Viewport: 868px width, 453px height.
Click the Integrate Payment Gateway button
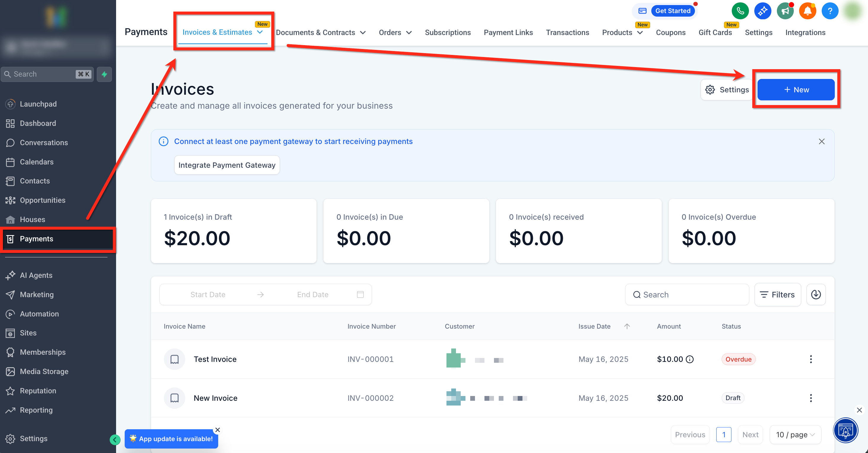click(x=227, y=165)
